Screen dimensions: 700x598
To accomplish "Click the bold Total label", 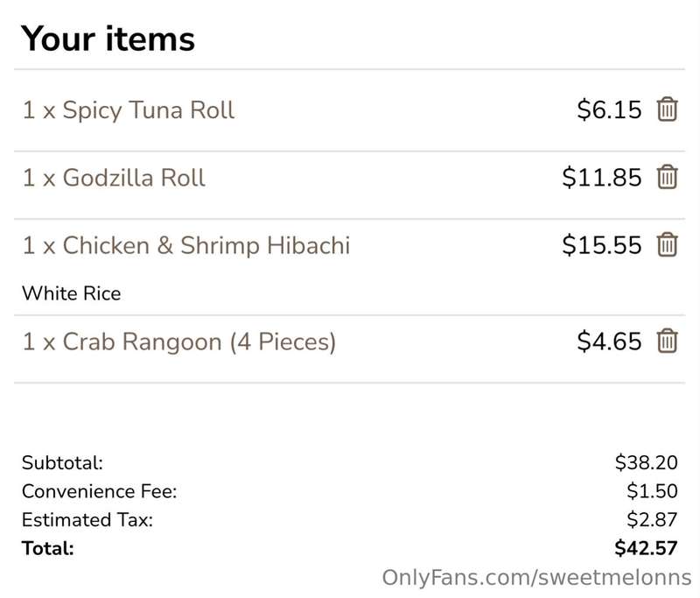I will pos(48,548).
